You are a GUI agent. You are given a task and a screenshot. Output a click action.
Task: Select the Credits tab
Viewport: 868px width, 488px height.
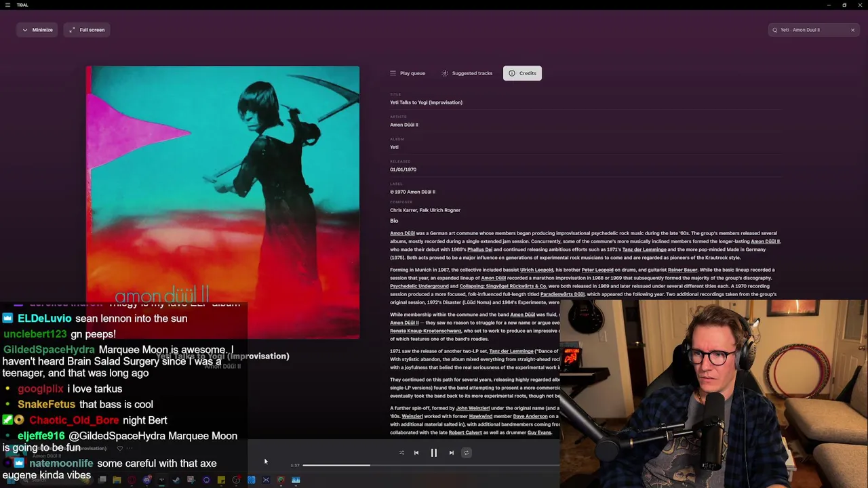coord(522,73)
